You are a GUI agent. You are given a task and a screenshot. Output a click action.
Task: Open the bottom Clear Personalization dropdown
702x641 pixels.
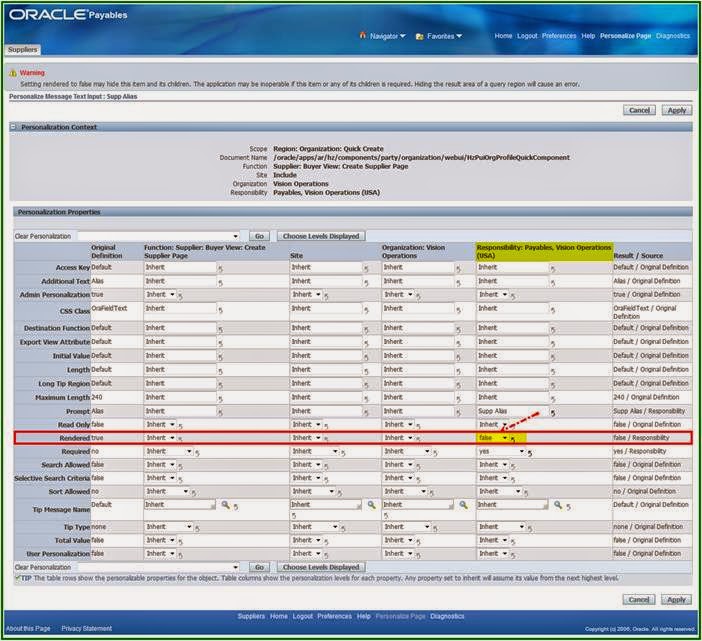point(158,567)
